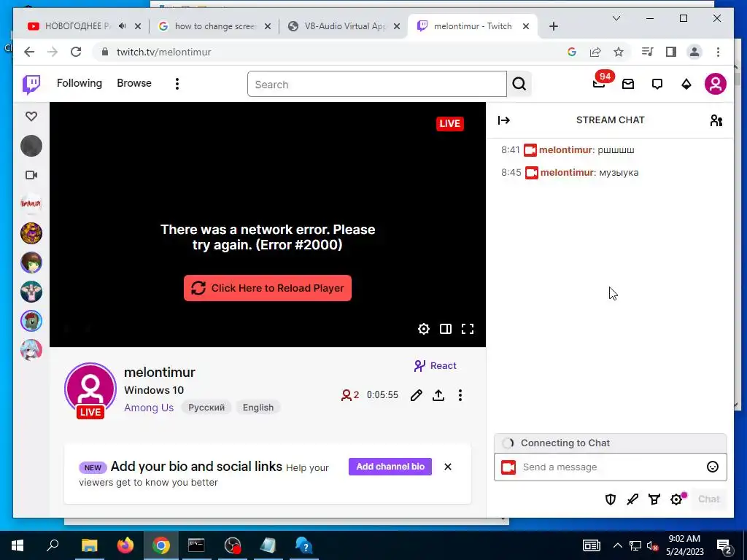Reload the current page

[76, 52]
